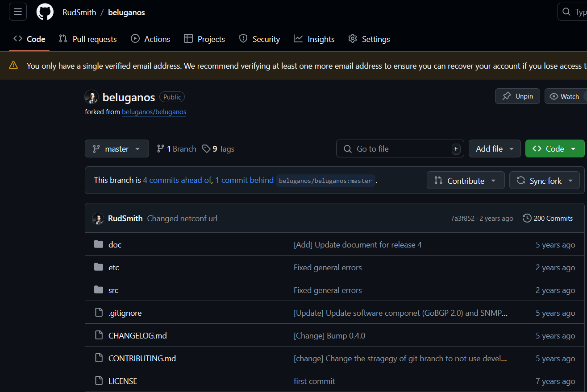Click the 4 commits ahead of link
Screen dimensions: 587x392
177,180
